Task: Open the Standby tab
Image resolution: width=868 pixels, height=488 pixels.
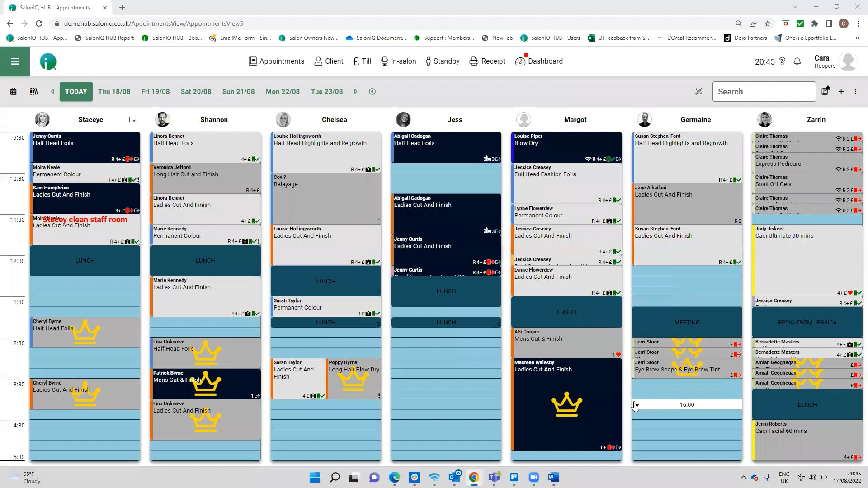Action: click(442, 61)
